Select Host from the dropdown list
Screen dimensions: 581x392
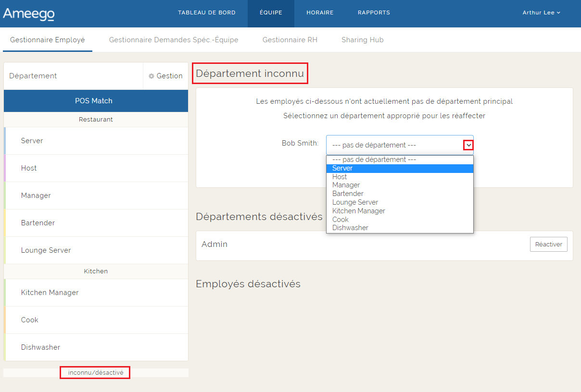[340, 177]
